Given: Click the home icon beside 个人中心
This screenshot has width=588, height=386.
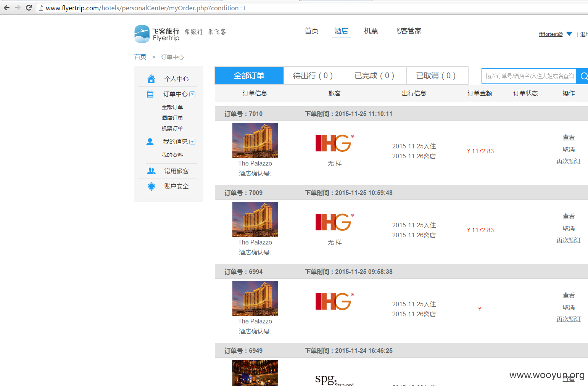Looking at the screenshot, I should pyautogui.click(x=151, y=79).
